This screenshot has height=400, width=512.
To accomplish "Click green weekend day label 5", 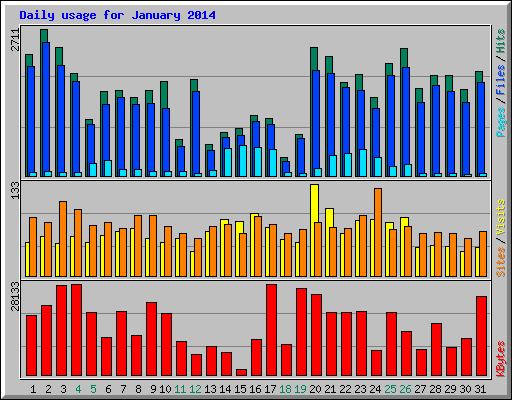I will pos(93,389).
